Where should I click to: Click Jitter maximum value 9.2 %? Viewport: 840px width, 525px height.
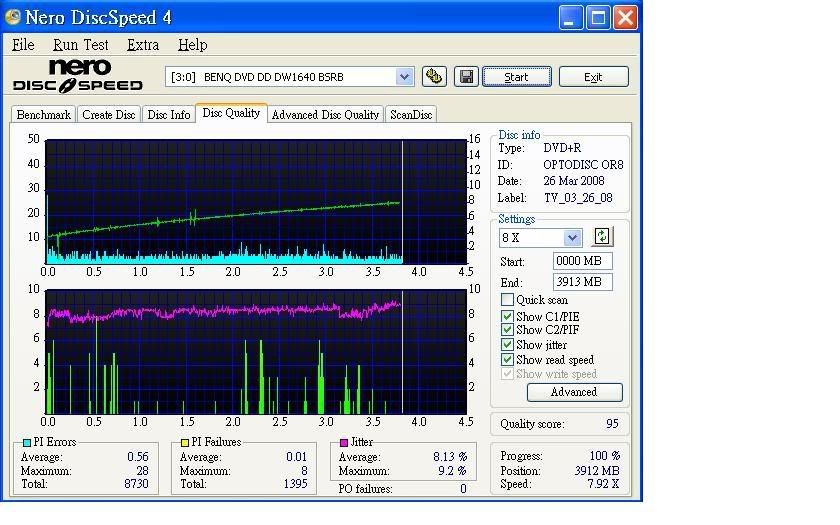(453, 471)
